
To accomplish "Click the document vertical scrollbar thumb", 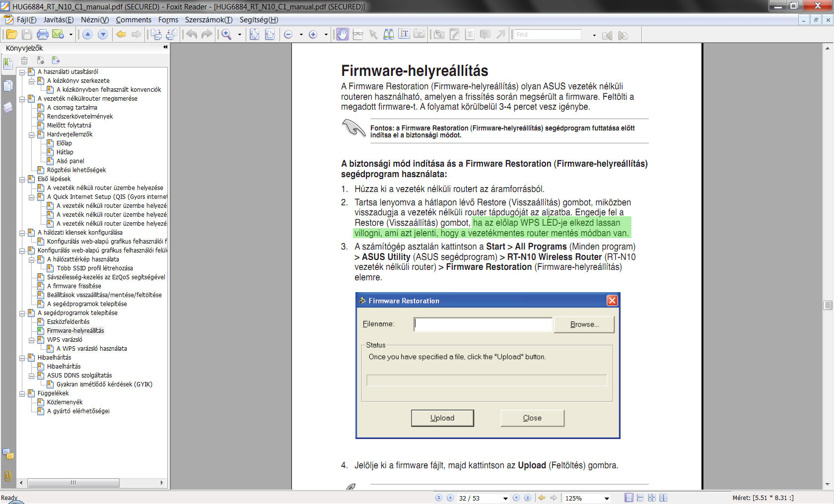I will point(828,306).
